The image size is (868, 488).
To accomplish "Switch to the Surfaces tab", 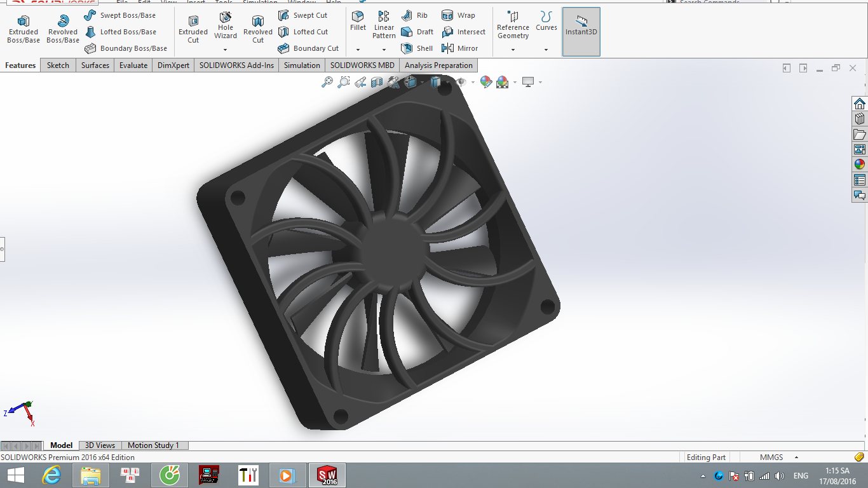I will coord(95,65).
